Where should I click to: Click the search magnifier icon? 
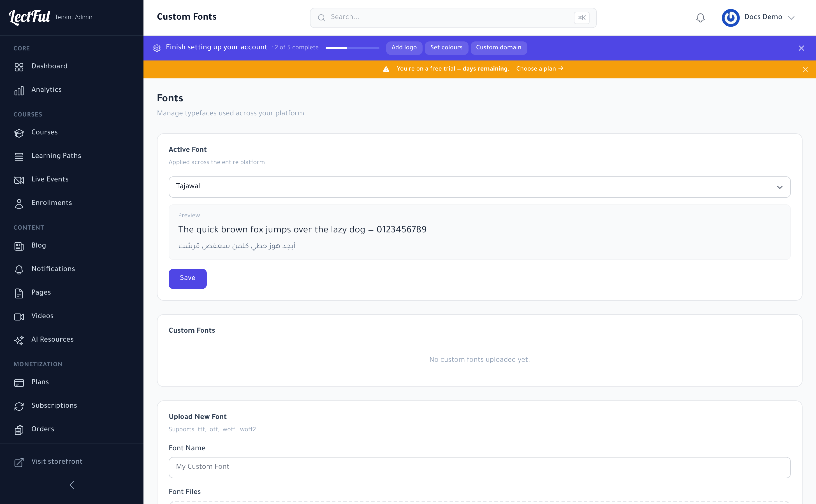tap(321, 18)
